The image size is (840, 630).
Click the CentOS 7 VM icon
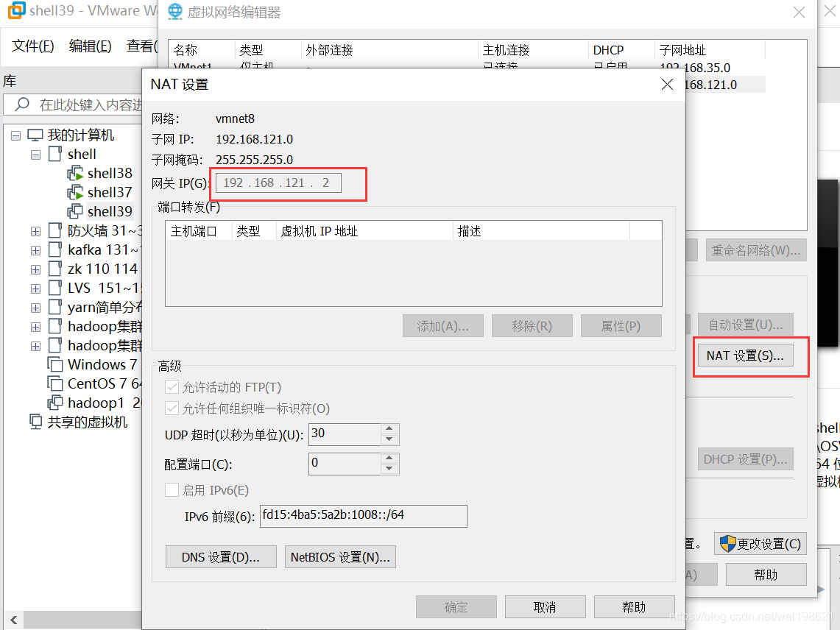(54, 383)
